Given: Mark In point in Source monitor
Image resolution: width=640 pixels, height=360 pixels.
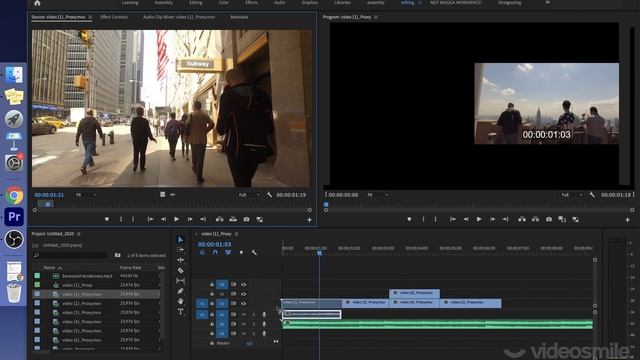Looking at the screenshot, I should 121,219.
